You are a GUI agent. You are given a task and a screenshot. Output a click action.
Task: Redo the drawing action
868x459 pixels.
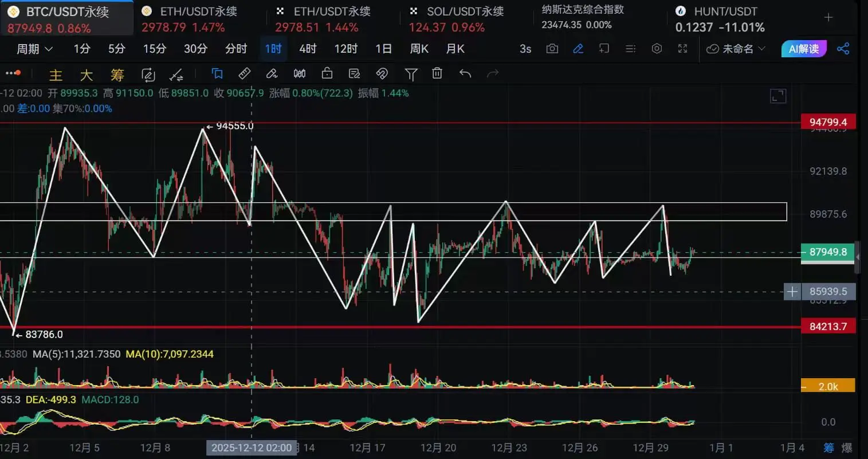493,73
